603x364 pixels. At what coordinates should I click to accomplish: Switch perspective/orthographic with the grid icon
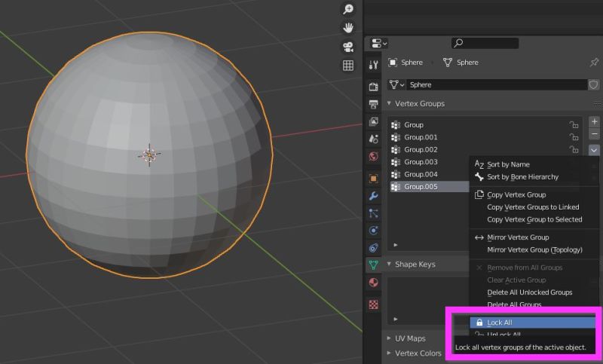point(348,66)
